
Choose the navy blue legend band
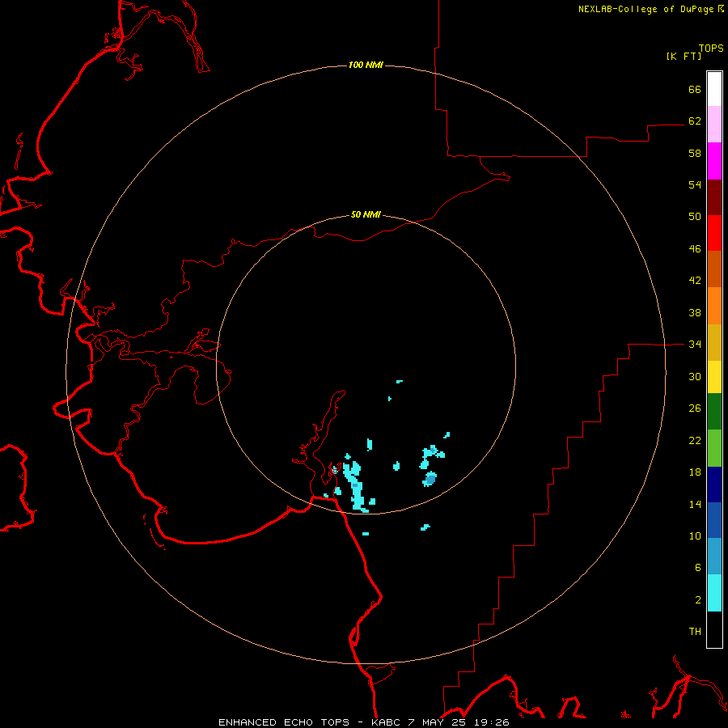[714, 485]
